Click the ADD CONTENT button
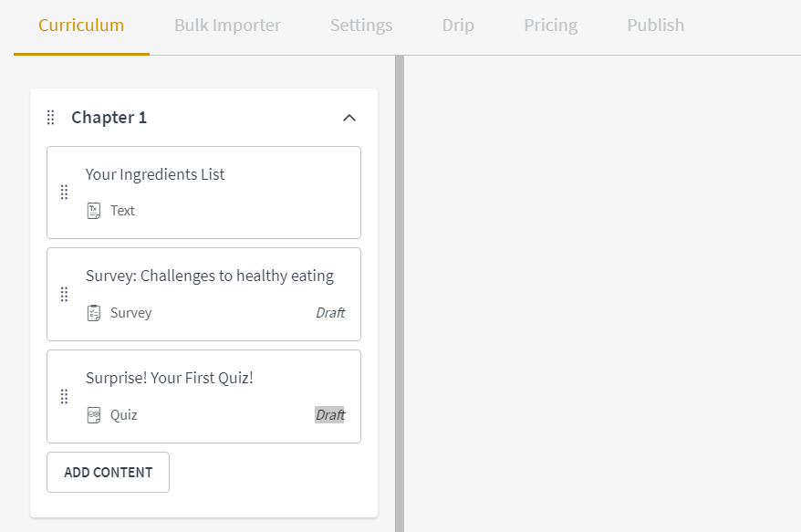The width and height of the screenshot is (801, 532). coord(108,472)
